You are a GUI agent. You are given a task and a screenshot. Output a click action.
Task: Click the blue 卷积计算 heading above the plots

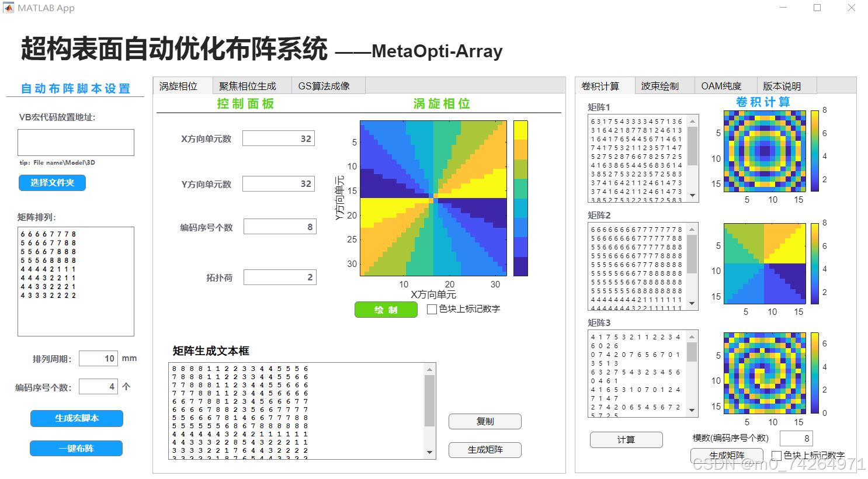pyautogui.click(x=763, y=102)
